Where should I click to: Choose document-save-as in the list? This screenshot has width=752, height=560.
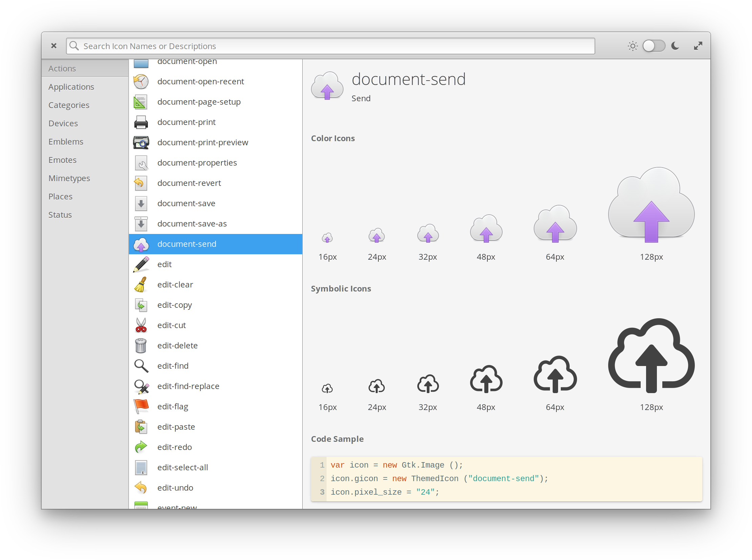click(192, 224)
